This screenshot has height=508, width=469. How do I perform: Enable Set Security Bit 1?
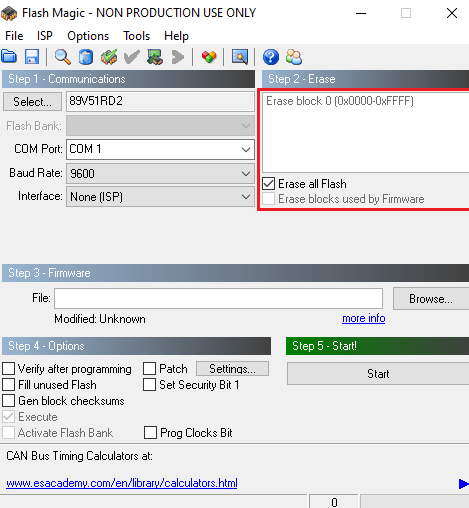149,385
